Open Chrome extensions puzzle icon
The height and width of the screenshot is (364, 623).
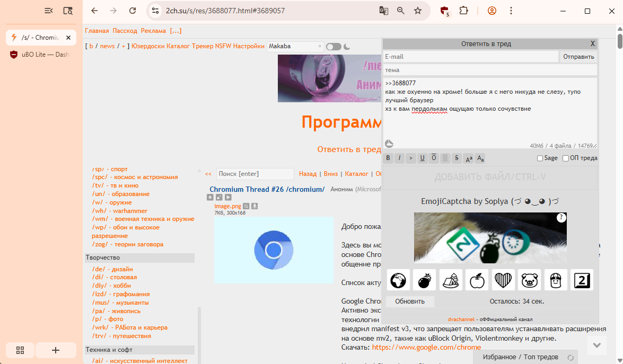pos(464,11)
